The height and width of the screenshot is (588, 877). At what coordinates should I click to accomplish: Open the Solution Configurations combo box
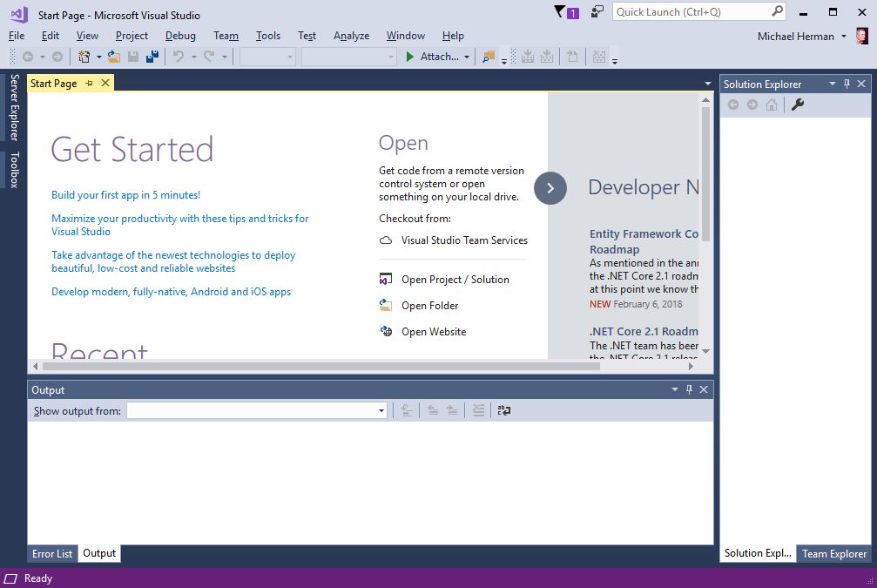(x=267, y=57)
